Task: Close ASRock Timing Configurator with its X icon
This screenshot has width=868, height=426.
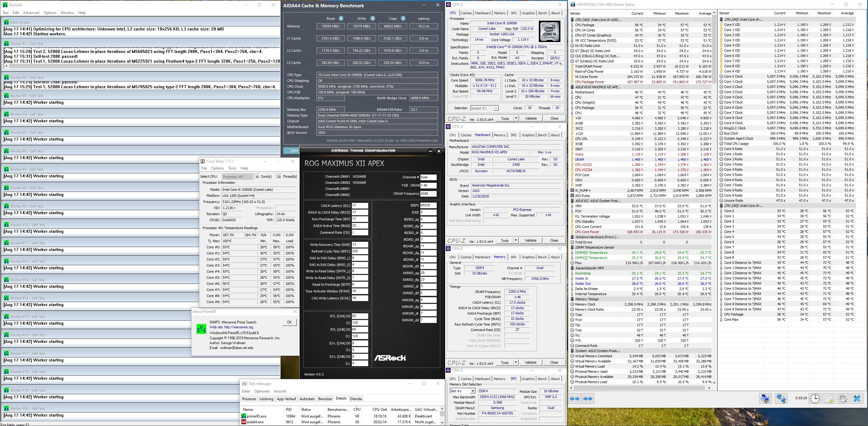Action: 439,151
